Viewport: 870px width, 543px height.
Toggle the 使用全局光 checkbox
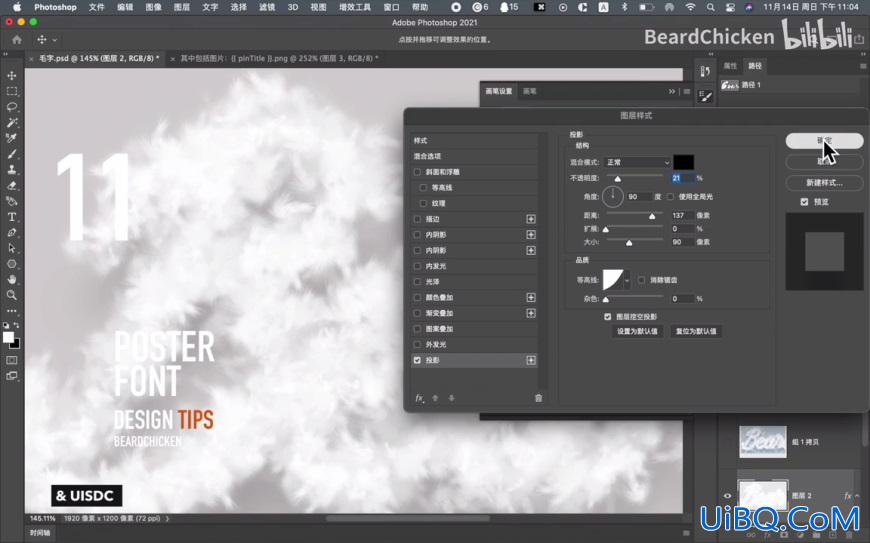point(670,196)
